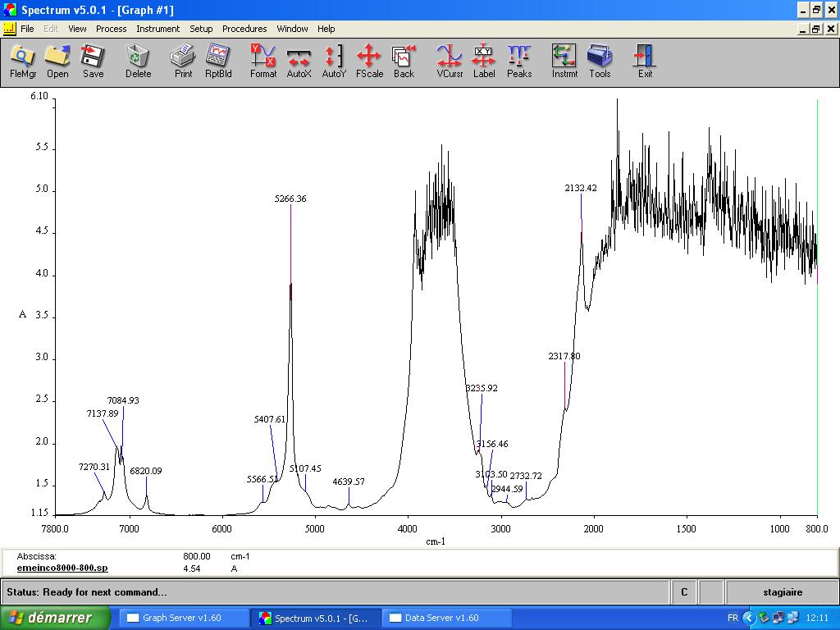This screenshot has width=840, height=630.
Task: Open the RptBld report builder
Action: 218,62
